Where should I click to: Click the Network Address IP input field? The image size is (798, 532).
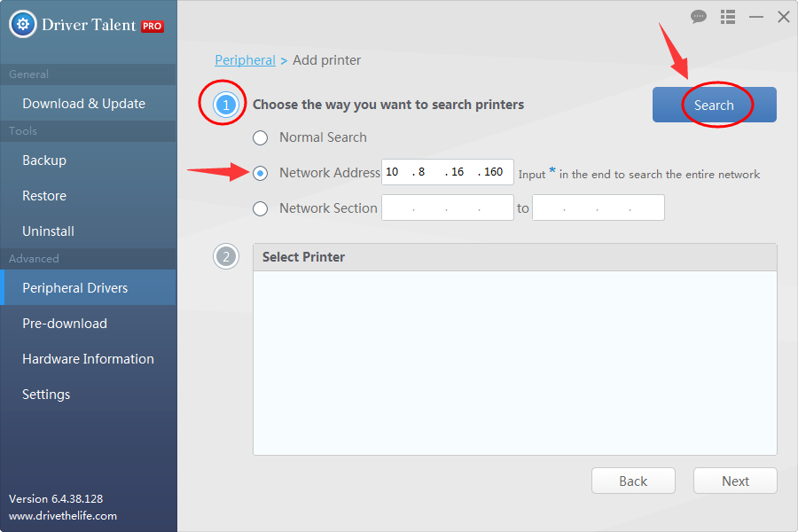tap(448, 172)
